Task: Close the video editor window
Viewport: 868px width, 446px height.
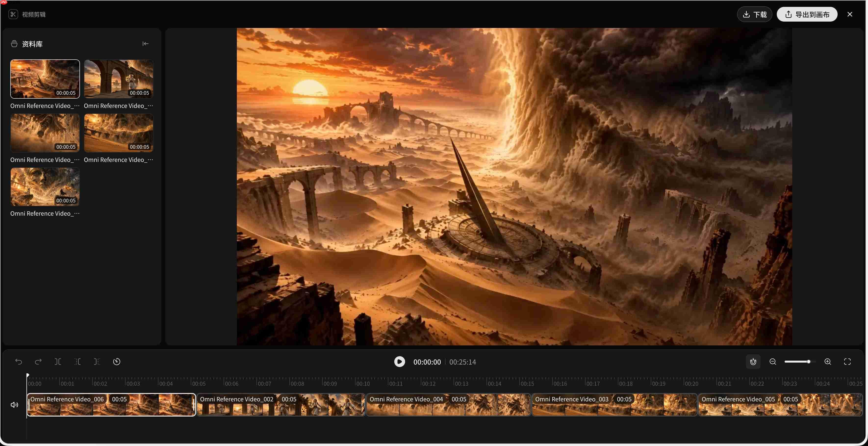Action: (850, 14)
